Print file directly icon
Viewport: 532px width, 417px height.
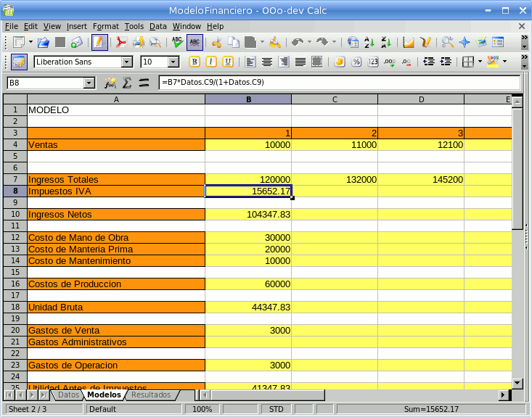click(x=139, y=42)
